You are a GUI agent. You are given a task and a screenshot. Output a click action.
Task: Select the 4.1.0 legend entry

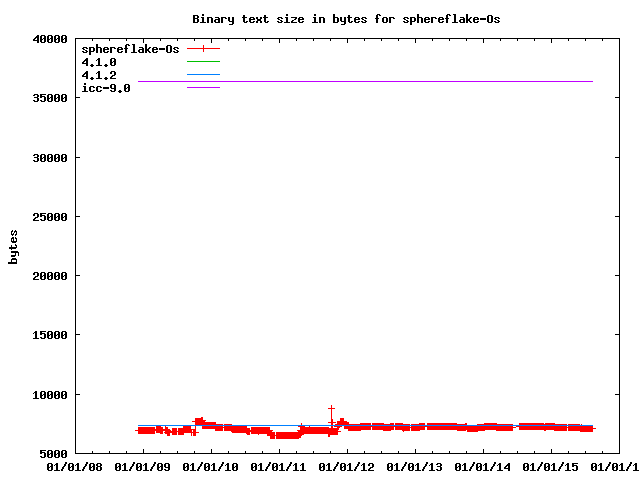pyautogui.click(x=99, y=62)
